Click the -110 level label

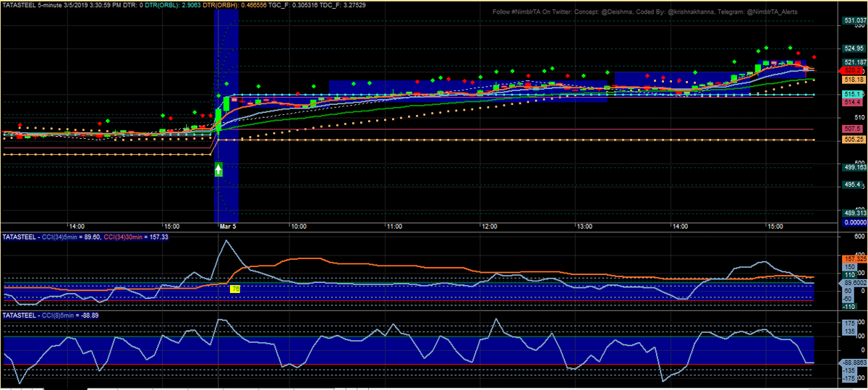click(x=850, y=306)
